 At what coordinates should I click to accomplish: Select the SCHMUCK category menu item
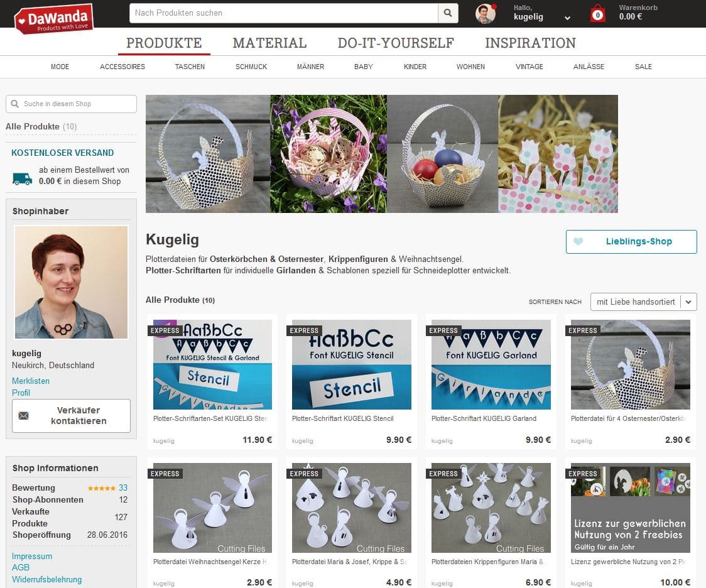coord(251,67)
